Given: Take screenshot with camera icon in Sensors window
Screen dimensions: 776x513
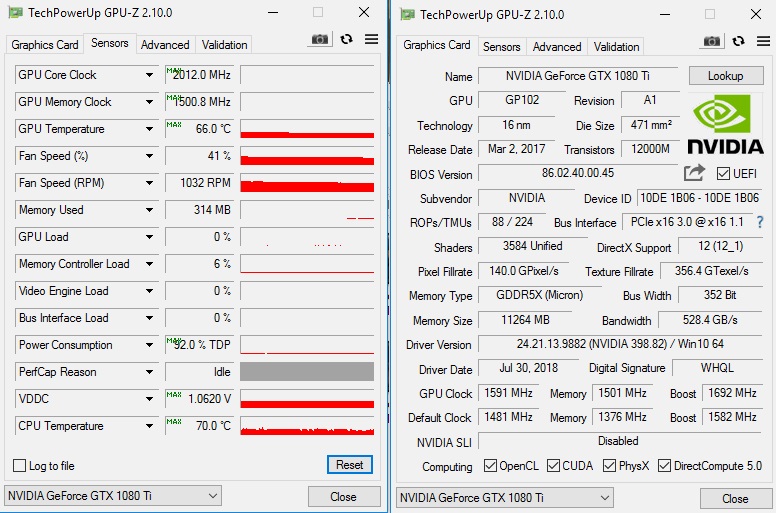Looking at the screenshot, I should 320,39.
